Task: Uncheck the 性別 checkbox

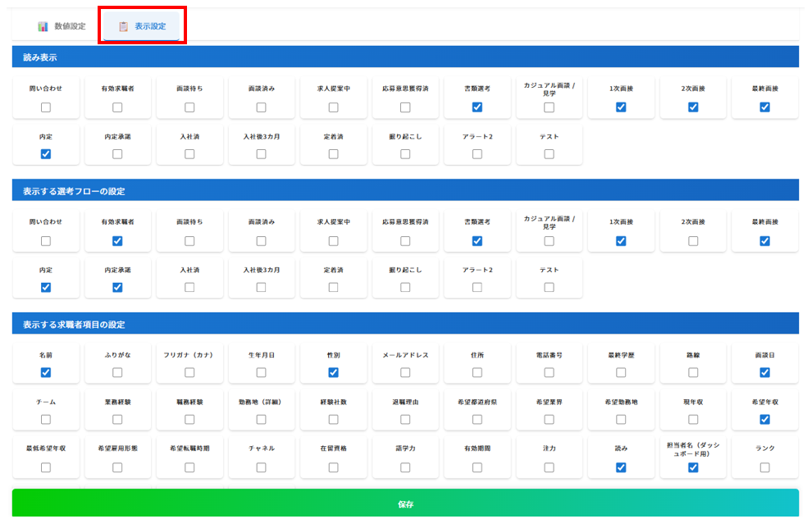Action: pos(334,372)
